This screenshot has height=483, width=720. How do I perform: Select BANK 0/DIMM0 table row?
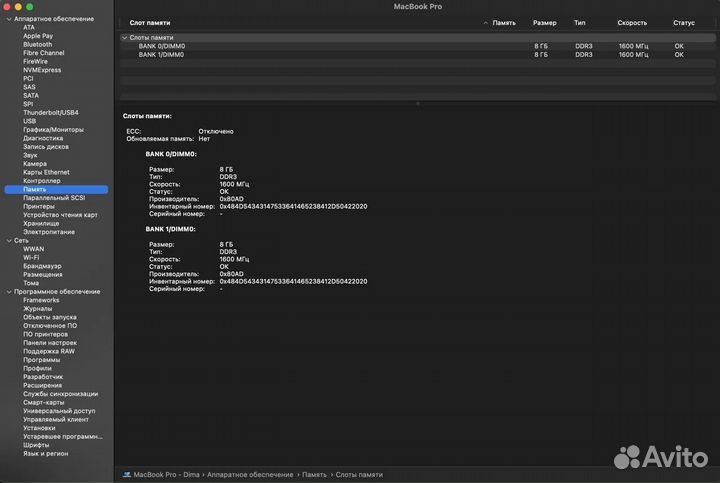(x=417, y=46)
